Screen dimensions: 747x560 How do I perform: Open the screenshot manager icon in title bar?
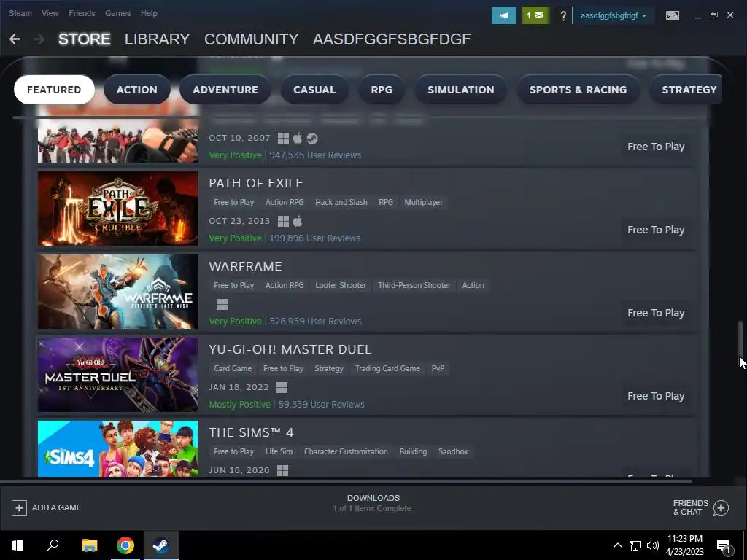pyautogui.click(x=672, y=15)
